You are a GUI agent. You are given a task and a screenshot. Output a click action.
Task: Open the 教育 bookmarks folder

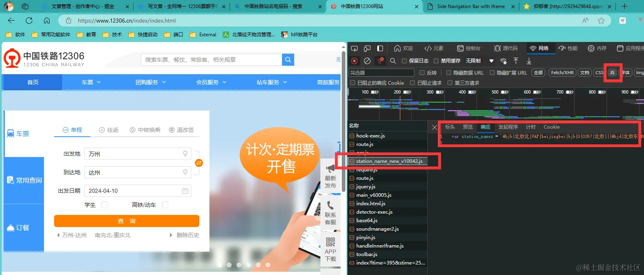pyautogui.click(x=86, y=35)
